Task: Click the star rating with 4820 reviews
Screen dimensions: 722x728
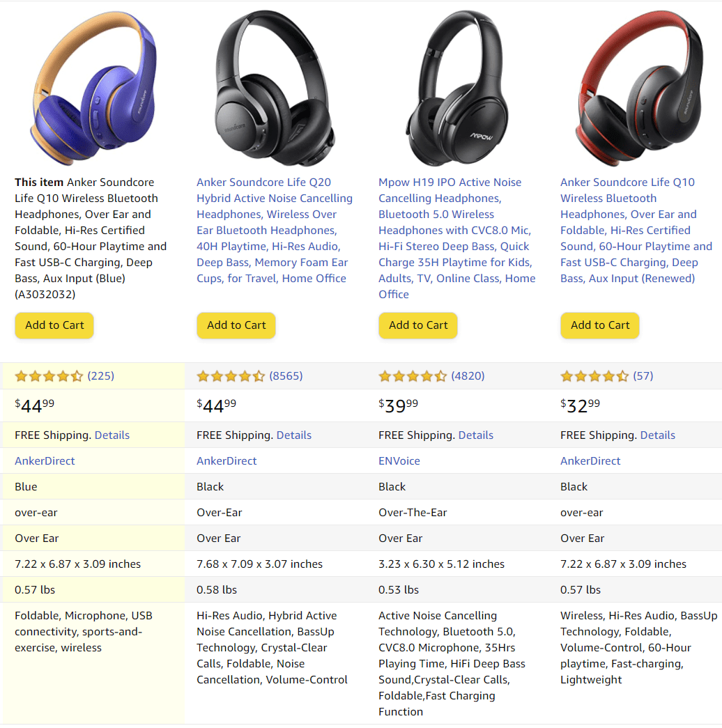Action: click(x=431, y=376)
